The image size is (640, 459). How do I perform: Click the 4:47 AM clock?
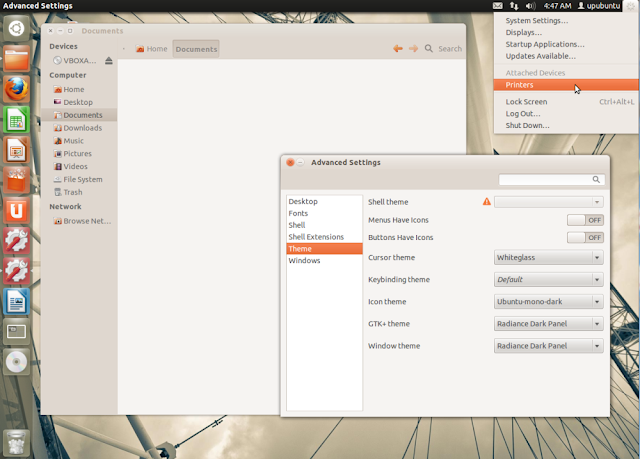[x=557, y=6]
